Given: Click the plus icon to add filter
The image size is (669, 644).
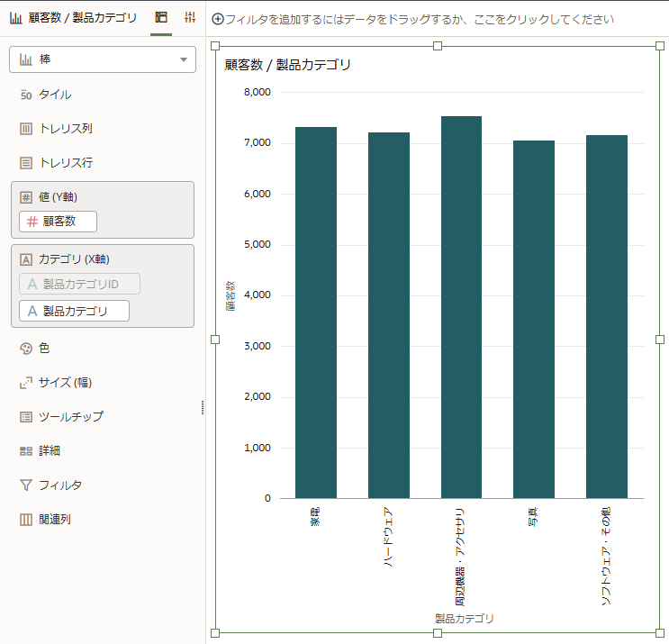Looking at the screenshot, I should [218, 19].
